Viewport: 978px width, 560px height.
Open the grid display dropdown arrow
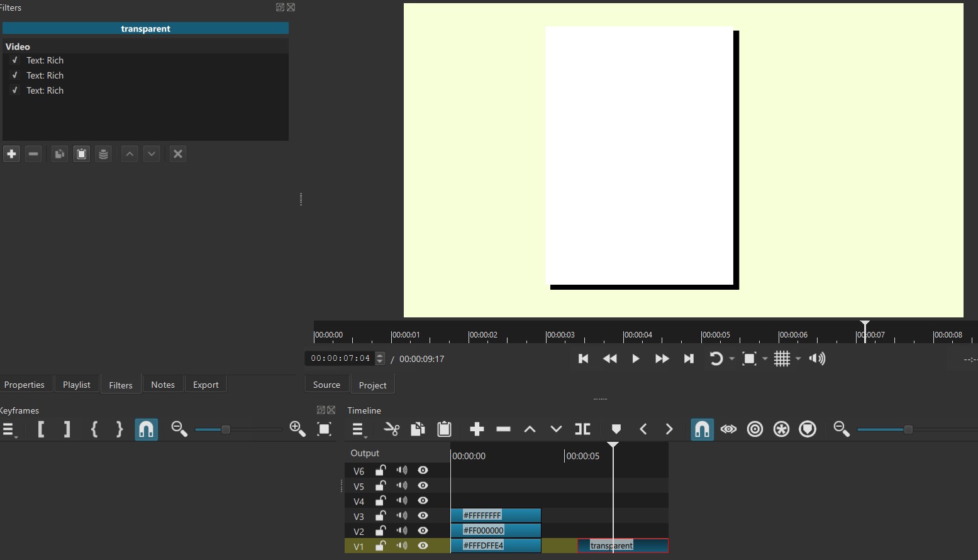pyautogui.click(x=798, y=359)
